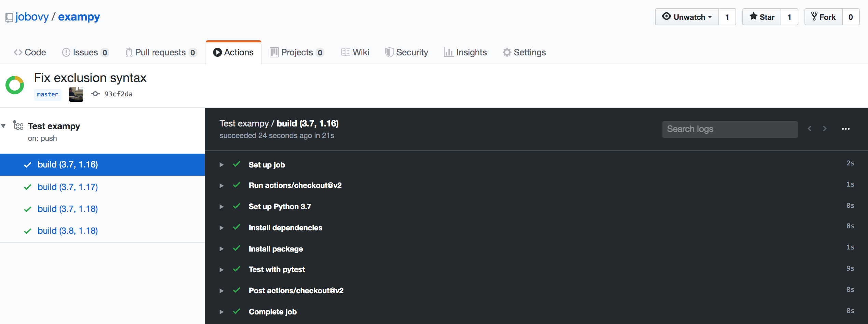The image size is (868, 324).
Task: Open the Projects tab
Action: pos(297,52)
